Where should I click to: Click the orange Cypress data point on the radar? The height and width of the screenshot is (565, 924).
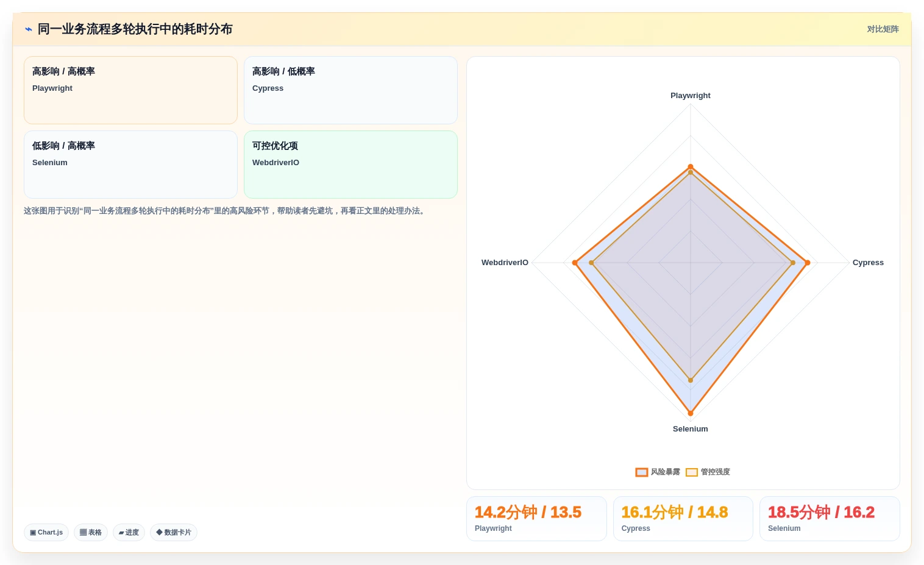(x=808, y=263)
